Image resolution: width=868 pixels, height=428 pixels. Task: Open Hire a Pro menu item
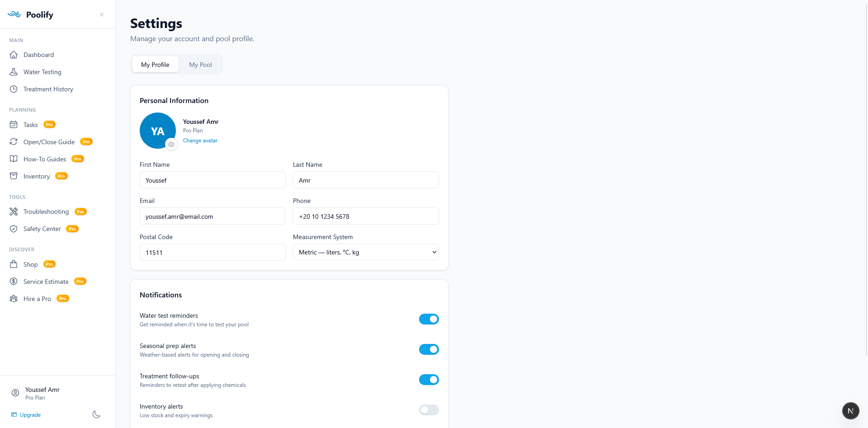[x=58, y=299]
